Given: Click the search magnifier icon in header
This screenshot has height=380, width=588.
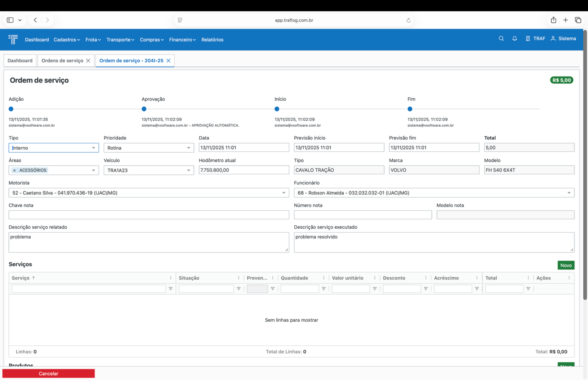Looking at the screenshot, I should click(x=501, y=38).
